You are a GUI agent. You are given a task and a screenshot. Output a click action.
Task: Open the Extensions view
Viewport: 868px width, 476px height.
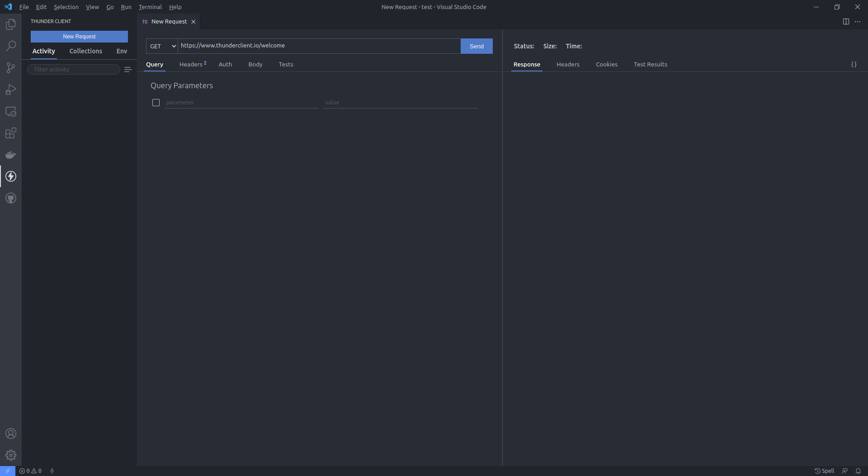pos(10,133)
